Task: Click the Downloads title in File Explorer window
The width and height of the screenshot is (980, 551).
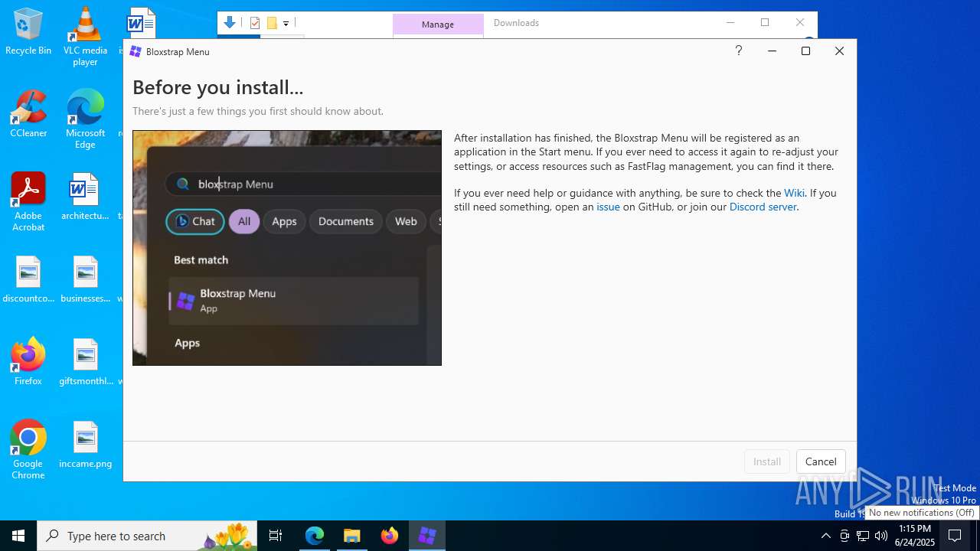Action: pos(516,23)
